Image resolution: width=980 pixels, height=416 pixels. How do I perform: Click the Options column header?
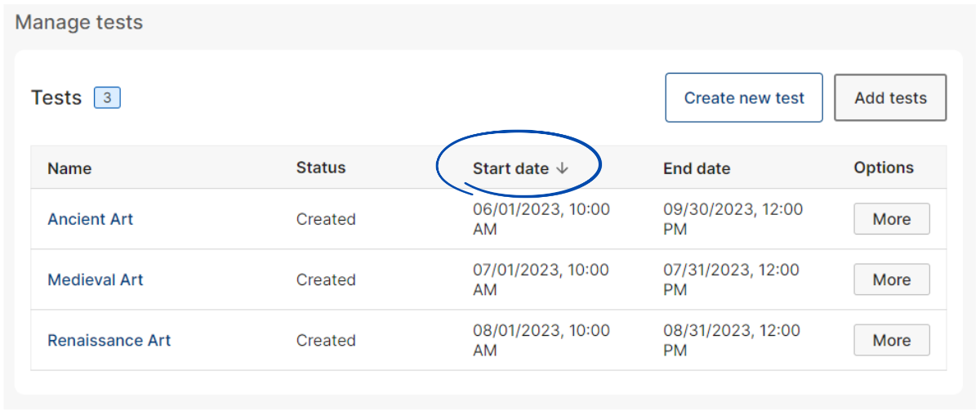click(x=884, y=168)
